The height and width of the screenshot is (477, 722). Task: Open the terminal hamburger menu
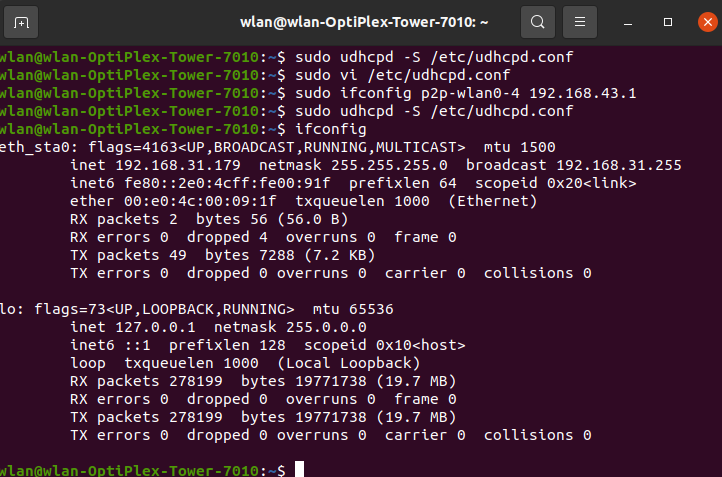click(580, 22)
